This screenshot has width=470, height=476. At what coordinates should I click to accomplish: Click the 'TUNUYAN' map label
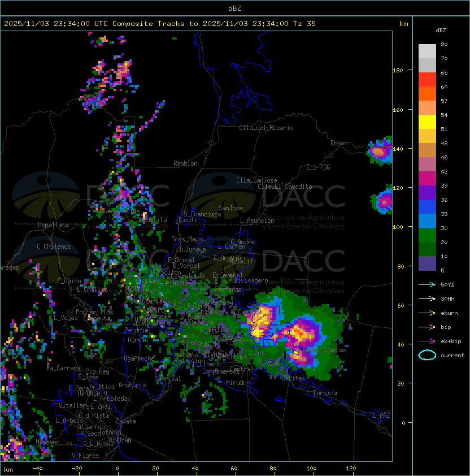[120, 440]
